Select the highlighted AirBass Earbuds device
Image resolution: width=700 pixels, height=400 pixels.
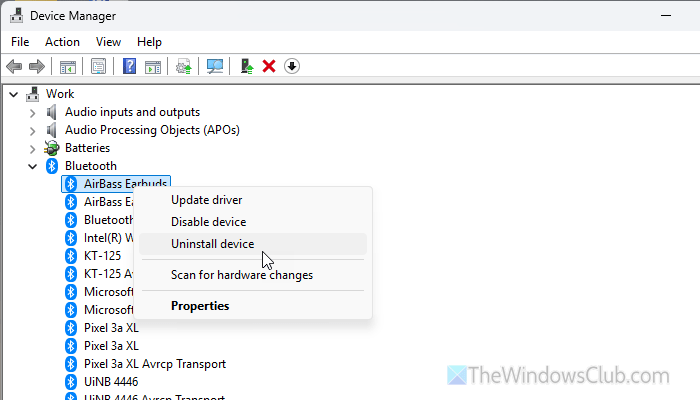116,183
